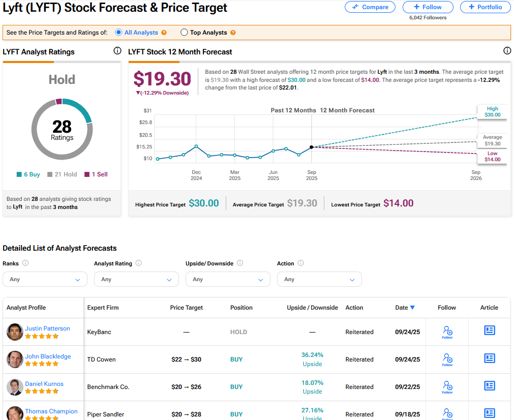Click the Dec 2024 peak chart point

[196, 146]
